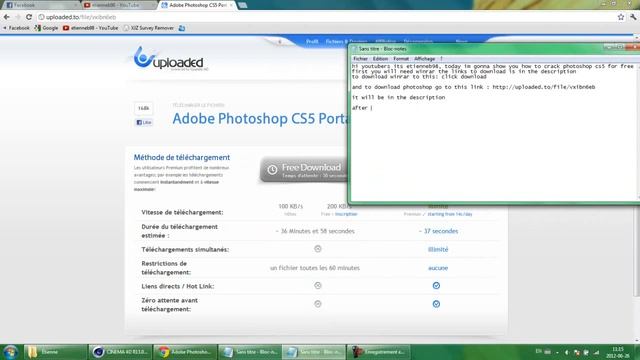Open the etienneb98 - YouTube bookmark
This screenshot has height=360, width=640.
pyautogui.click(x=91, y=28)
